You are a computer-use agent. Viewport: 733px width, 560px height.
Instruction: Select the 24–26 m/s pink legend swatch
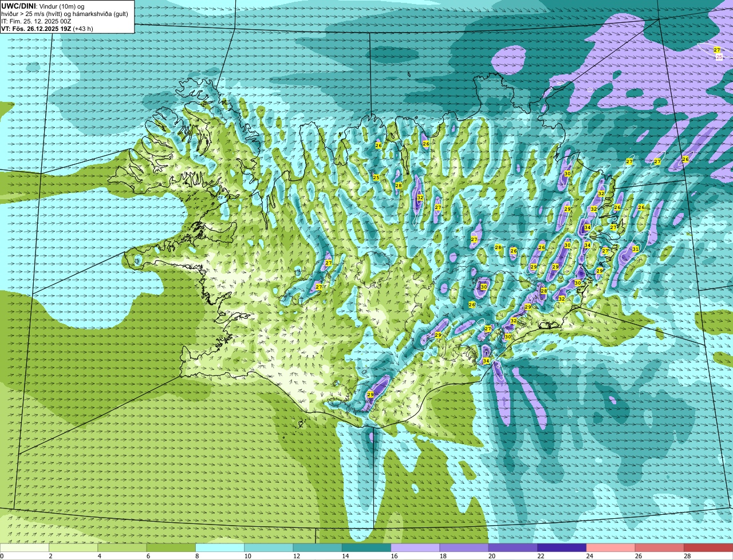(611, 547)
